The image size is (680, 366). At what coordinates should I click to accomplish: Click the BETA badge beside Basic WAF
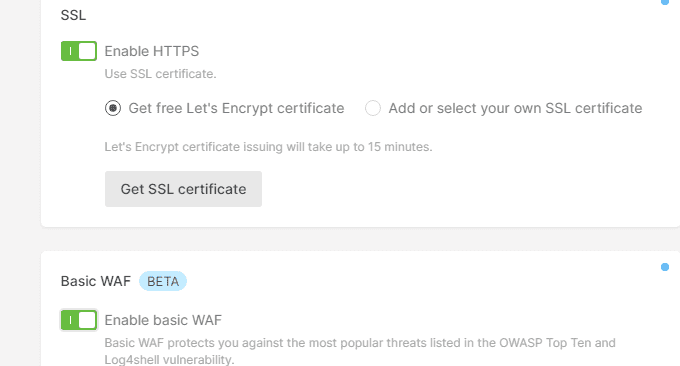click(x=163, y=281)
